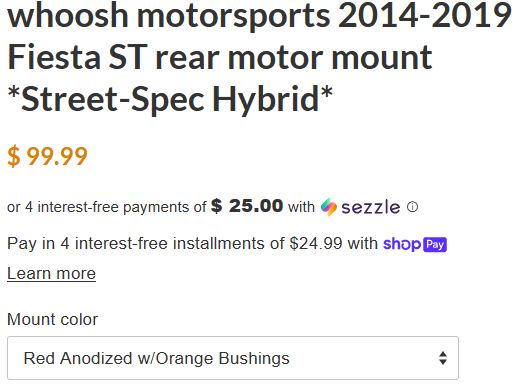This screenshot has width=525, height=387.
Task: Click the shop wordmark in Shop Pay
Action: 402,244
